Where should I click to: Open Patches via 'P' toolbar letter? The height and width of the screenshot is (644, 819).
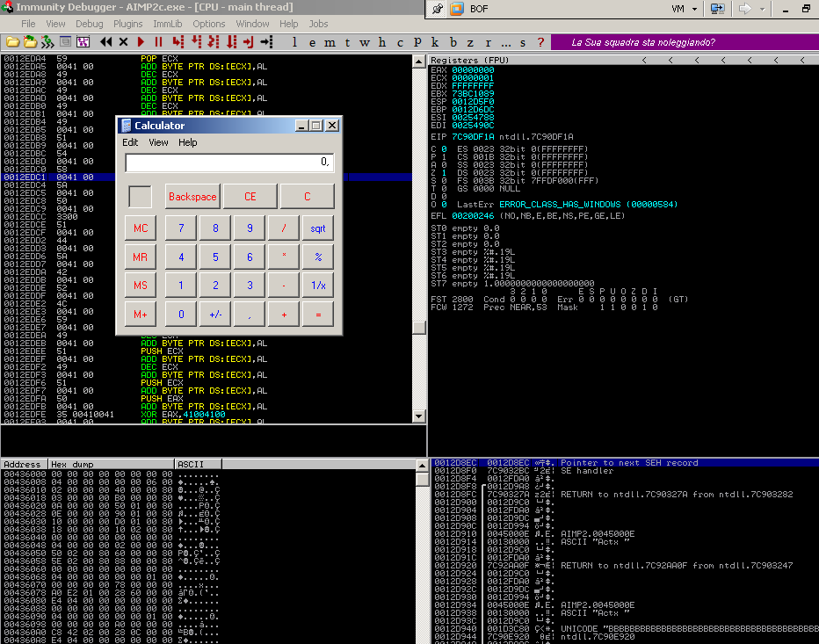(x=417, y=42)
